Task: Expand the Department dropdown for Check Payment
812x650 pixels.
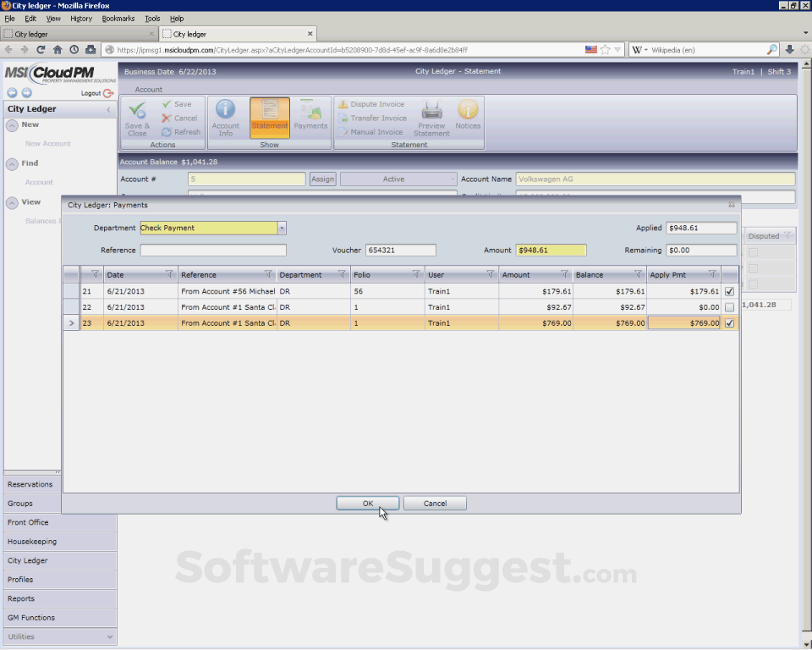Action: 282,228
